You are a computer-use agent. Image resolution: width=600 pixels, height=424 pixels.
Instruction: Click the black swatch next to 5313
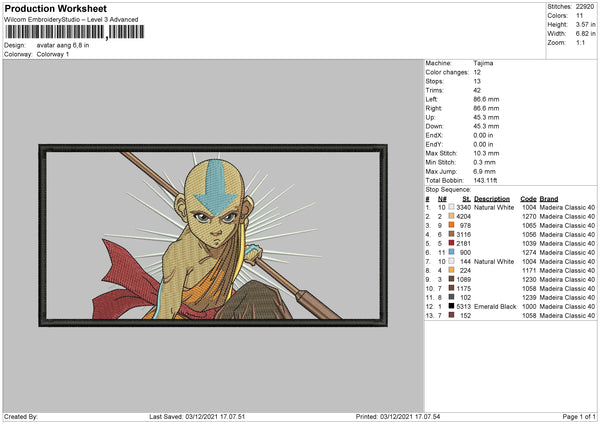(x=452, y=306)
